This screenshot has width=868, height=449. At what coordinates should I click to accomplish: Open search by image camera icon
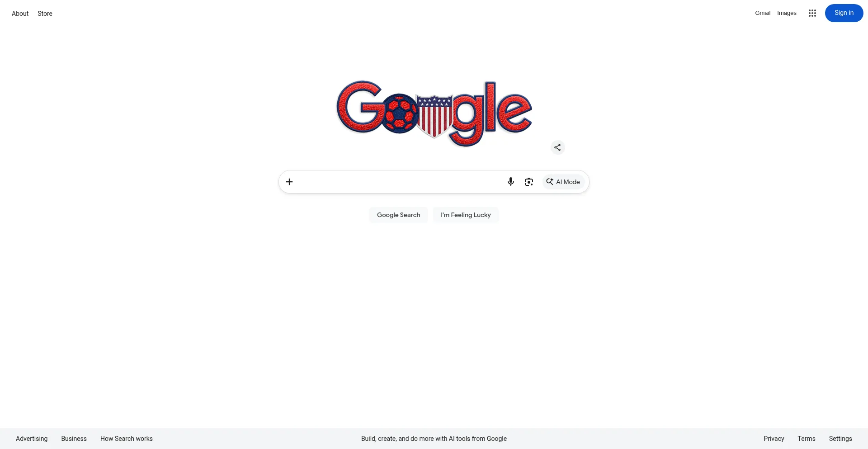(528, 182)
